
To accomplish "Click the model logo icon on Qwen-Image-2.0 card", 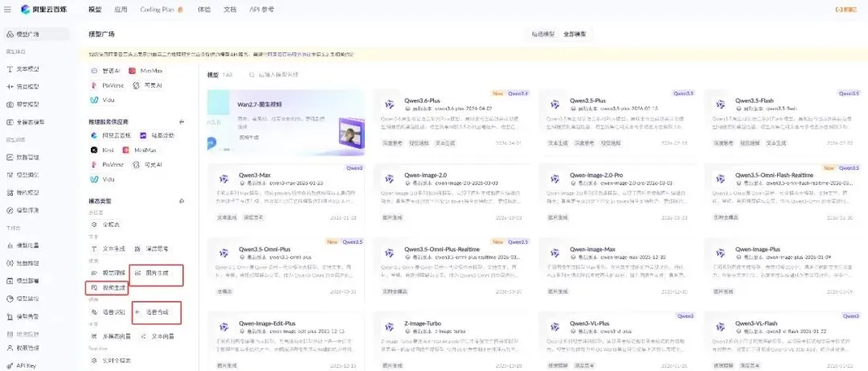I will [x=390, y=179].
